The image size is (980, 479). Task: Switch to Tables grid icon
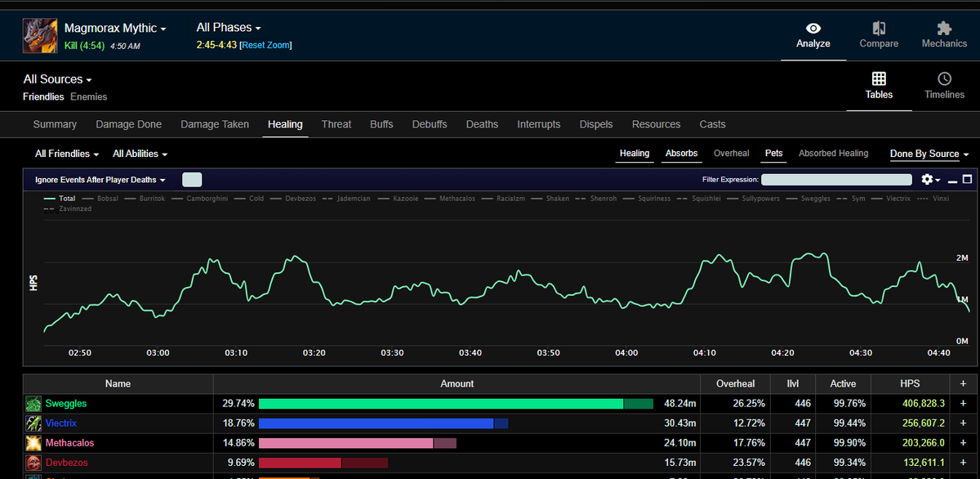pyautogui.click(x=879, y=78)
